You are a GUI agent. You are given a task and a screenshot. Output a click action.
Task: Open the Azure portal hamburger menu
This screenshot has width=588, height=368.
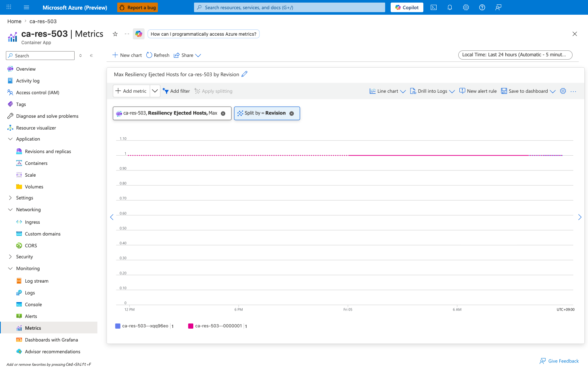(x=26, y=7)
